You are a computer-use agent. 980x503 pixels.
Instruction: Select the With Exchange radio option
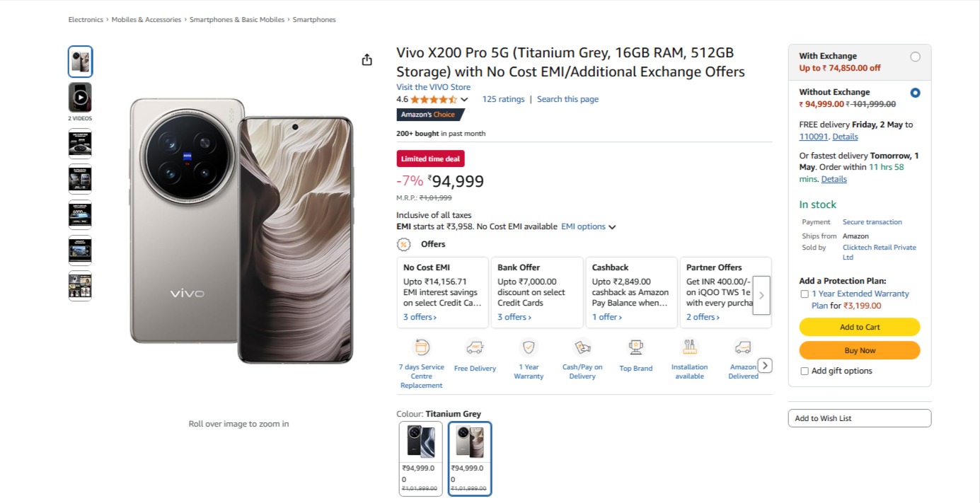(x=915, y=57)
